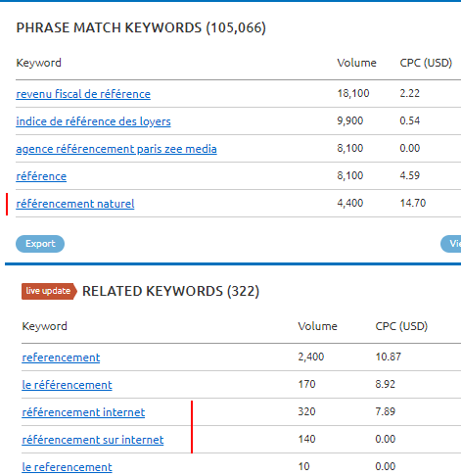Click Export button under phrase match keywords

(x=40, y=244)
